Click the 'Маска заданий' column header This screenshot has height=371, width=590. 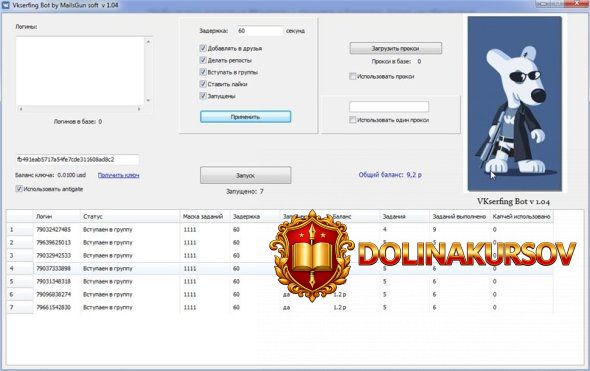[x=205, y=216]
